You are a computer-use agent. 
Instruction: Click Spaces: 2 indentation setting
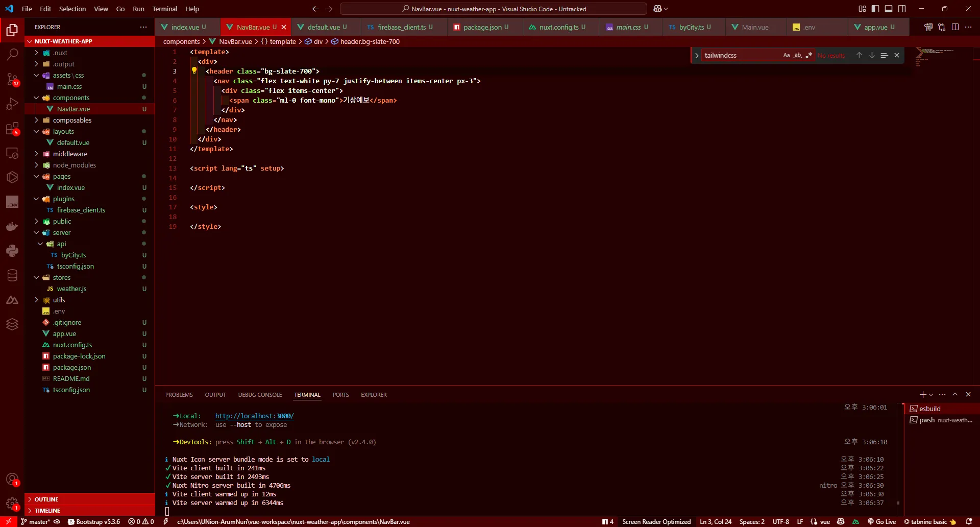(752, 521)
